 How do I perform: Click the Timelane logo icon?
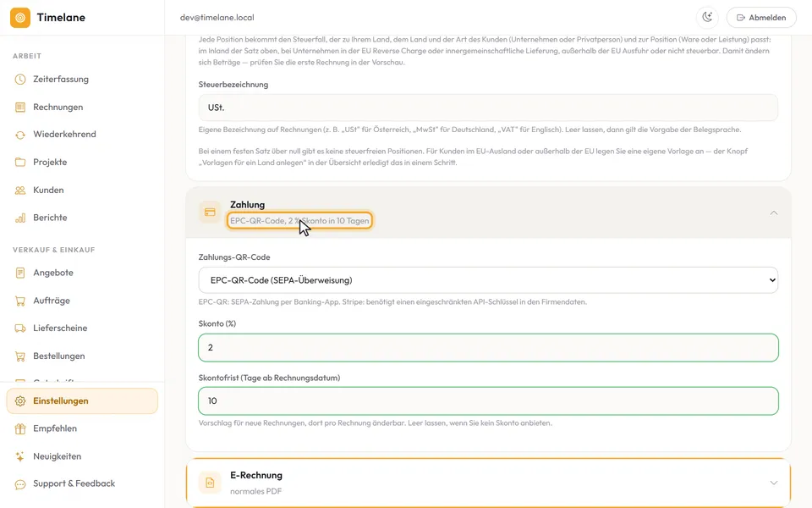click(x=20, y=18)
